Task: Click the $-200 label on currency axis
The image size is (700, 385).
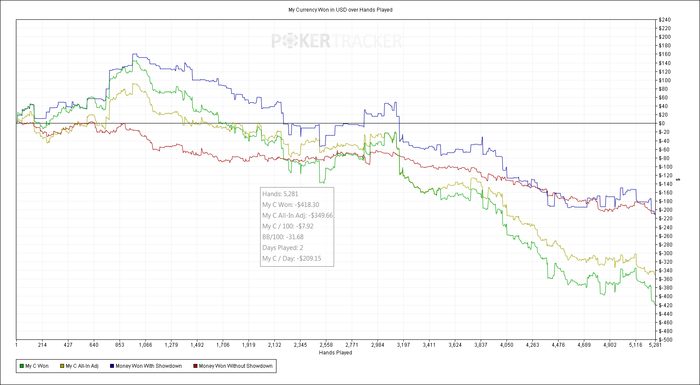Action: [x=665, y=209]
